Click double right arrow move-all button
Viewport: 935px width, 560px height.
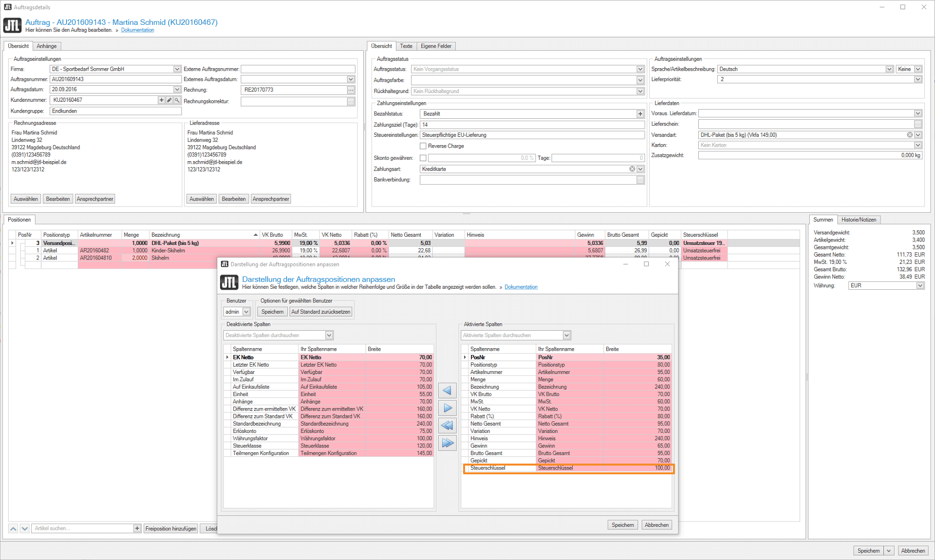pos(447,443)
